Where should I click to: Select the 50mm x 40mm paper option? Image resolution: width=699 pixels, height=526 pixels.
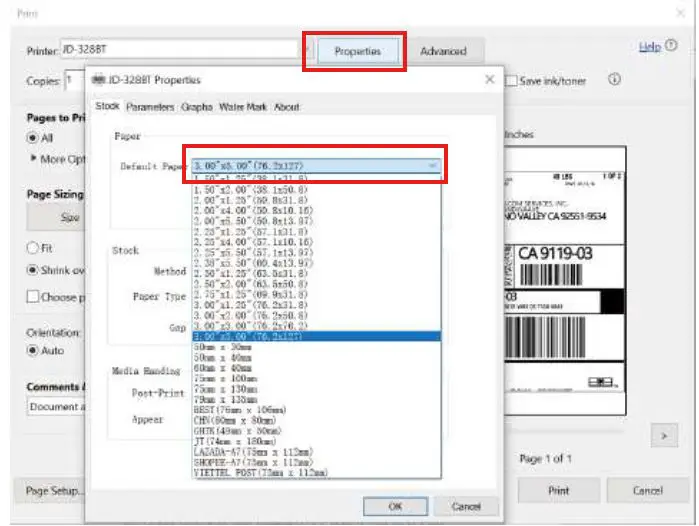click(x=317, y=358)
